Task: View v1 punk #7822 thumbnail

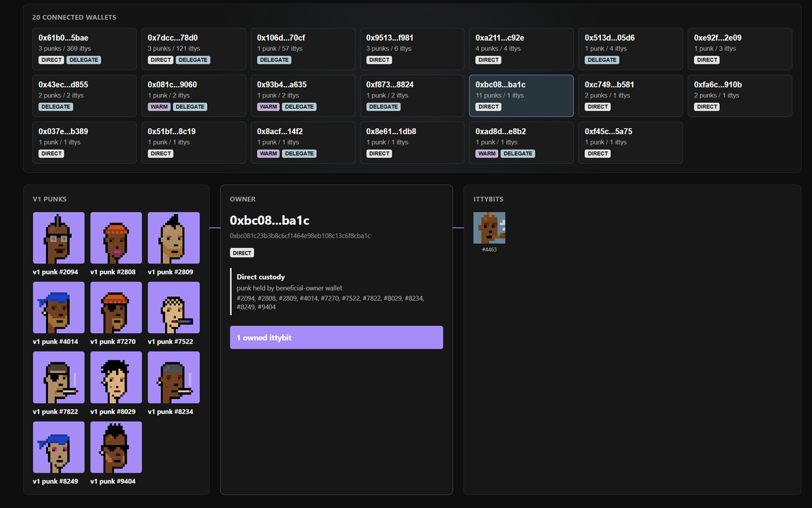Action: click(x=59, y=377)
